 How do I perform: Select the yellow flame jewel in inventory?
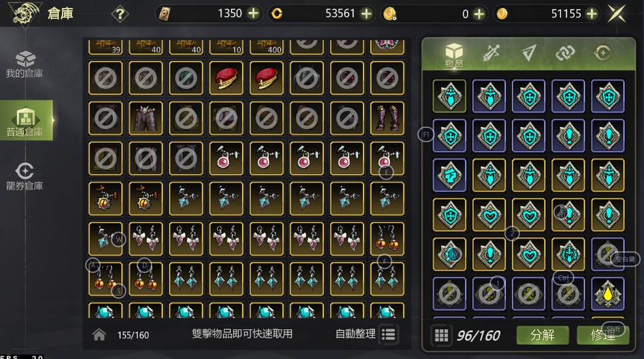(607, 294)
